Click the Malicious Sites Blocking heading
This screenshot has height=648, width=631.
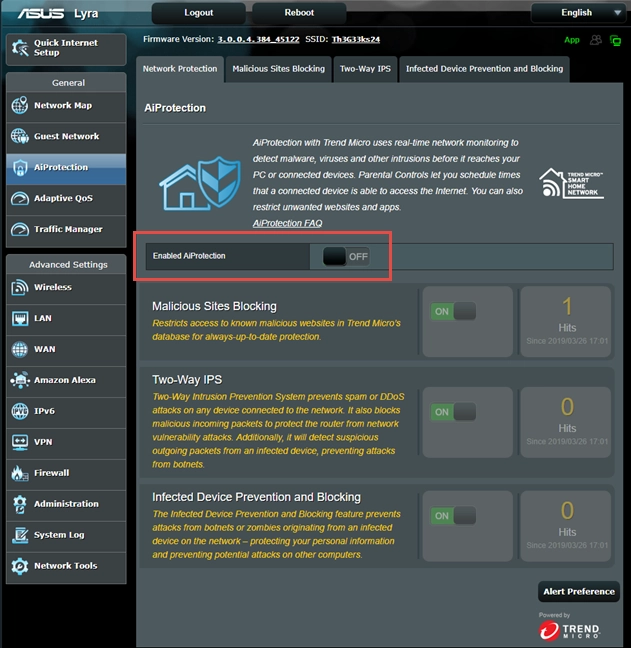pyautogui.click(x=214, y=306)
